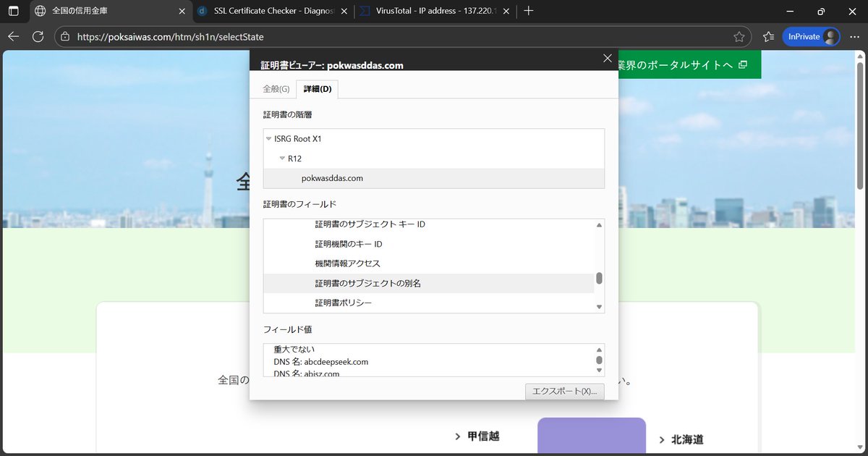
Task: Open the 甲信越 region link
Action: click(x=477, y=436)
